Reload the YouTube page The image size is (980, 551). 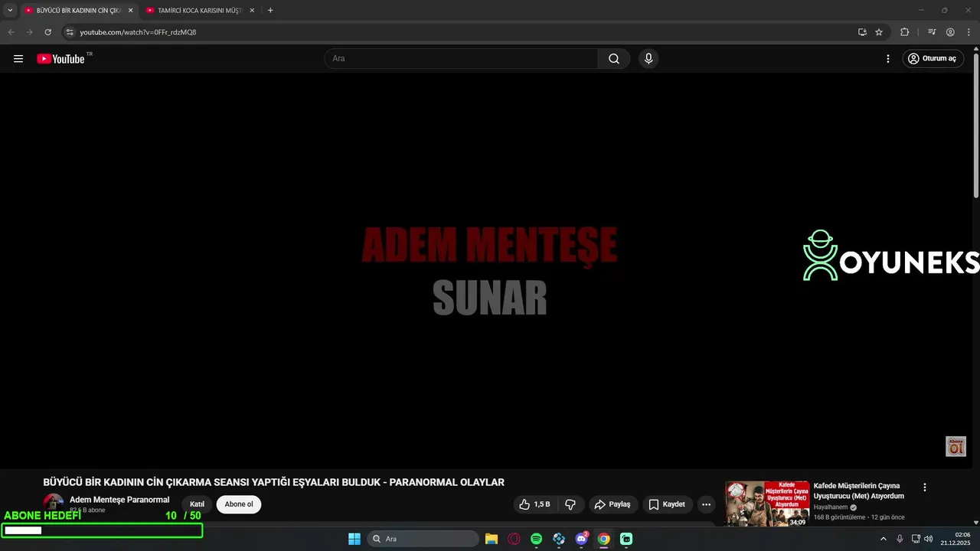tap(48, 32)
